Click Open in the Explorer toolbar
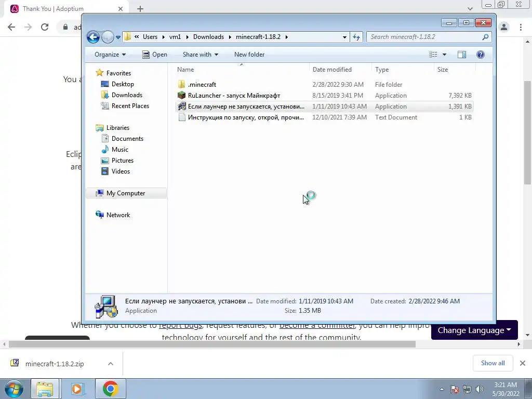Viewport: 532px width, 399px height. point(155,55)
